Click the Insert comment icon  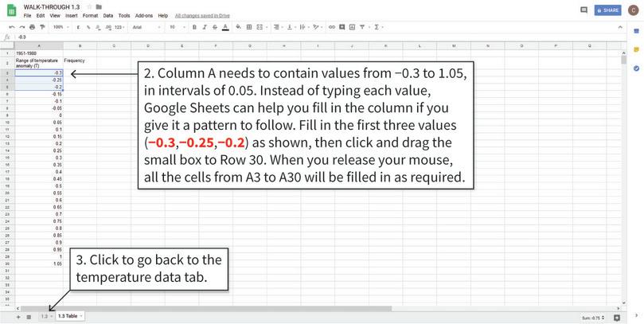point(342,27)
